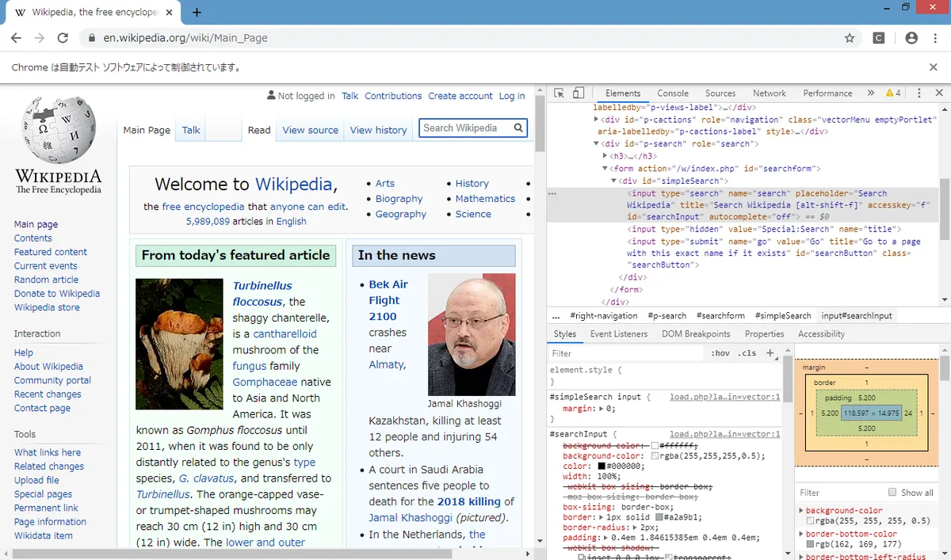Click the Wikipedia search magnifier icon

point(519,128)
